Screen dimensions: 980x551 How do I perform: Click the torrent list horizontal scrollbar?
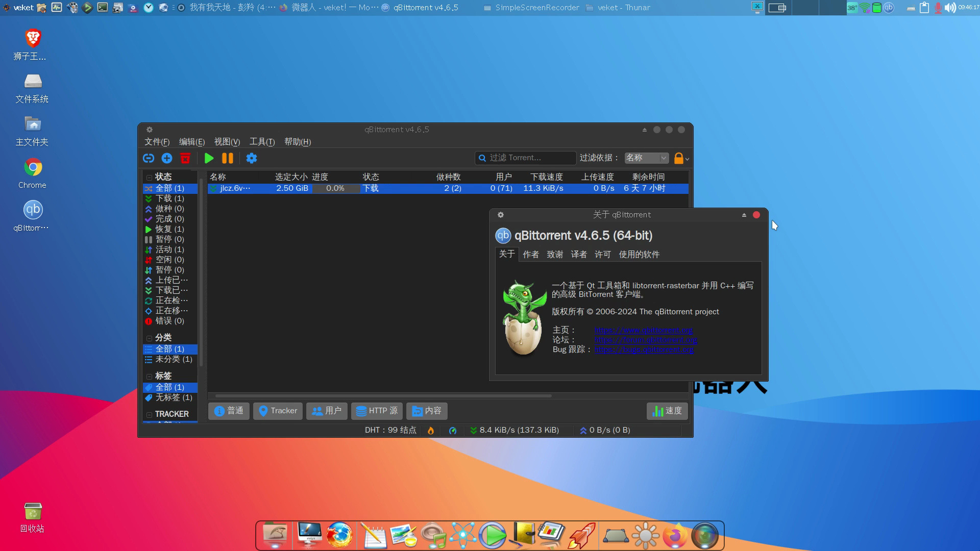coord(383,396)
